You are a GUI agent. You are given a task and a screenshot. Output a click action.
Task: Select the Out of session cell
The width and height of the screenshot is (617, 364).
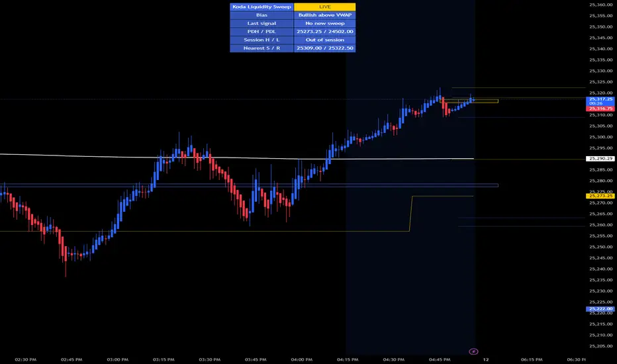coord(324,40)
